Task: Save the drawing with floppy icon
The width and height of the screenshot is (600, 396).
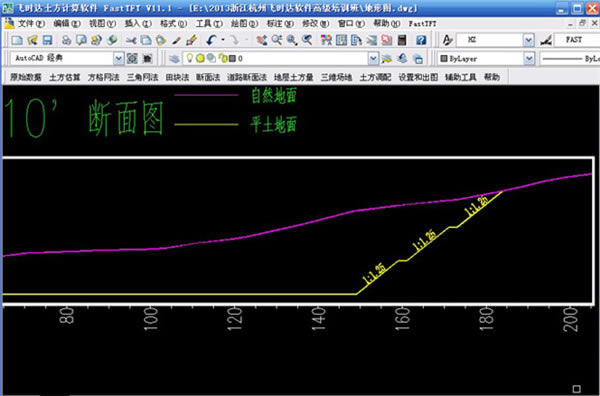Action: coord(47,40)
